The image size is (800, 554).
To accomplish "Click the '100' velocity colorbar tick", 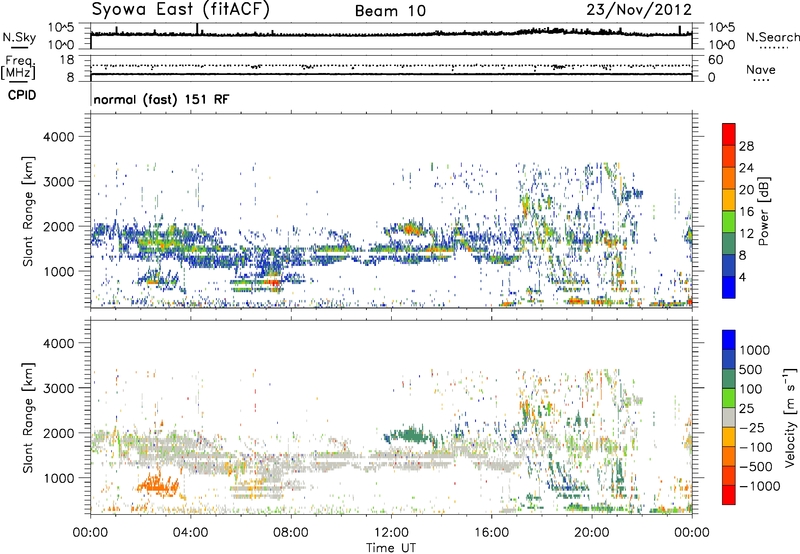I will coord(751,389).
